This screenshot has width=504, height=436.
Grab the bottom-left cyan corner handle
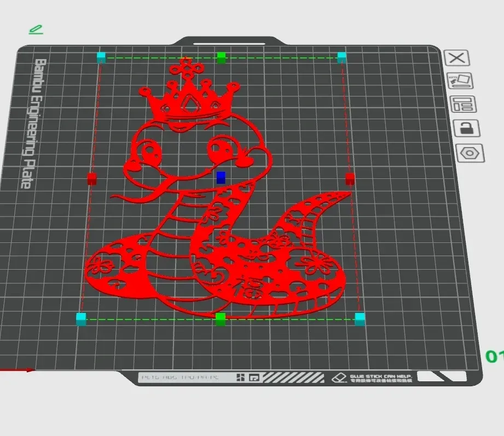point(81,319)
